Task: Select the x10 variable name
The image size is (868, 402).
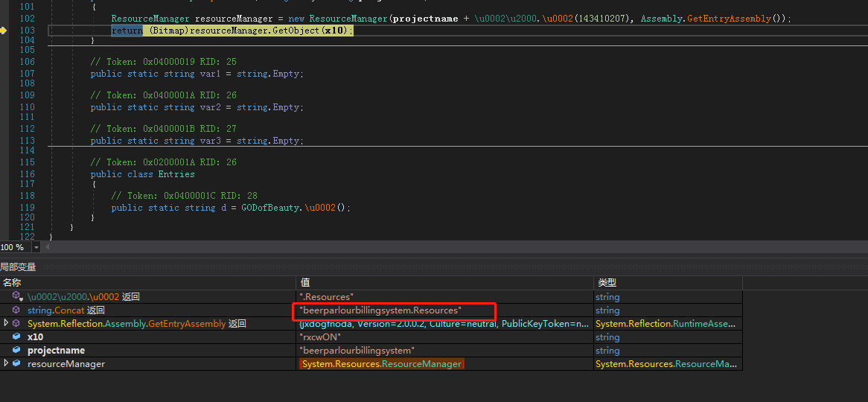Action: click(x=36, y=336)
